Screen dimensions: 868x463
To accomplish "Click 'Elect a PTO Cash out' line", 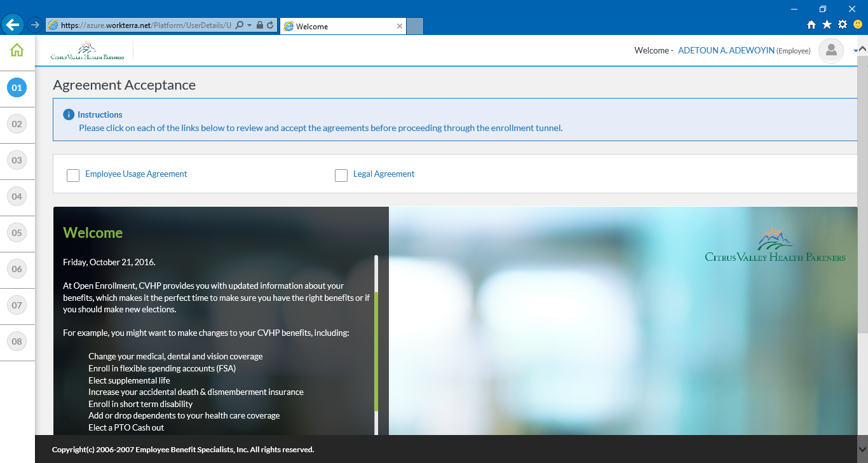I will pos(126,427).
